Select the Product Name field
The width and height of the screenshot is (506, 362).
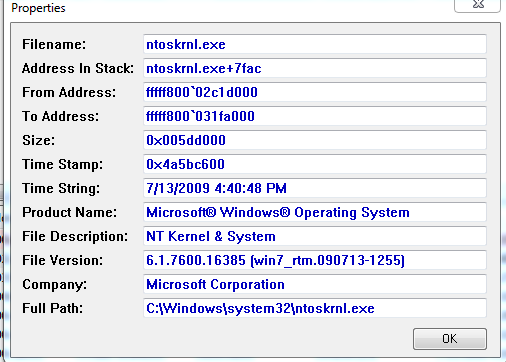pyautogui.click(x=315, y=212)
